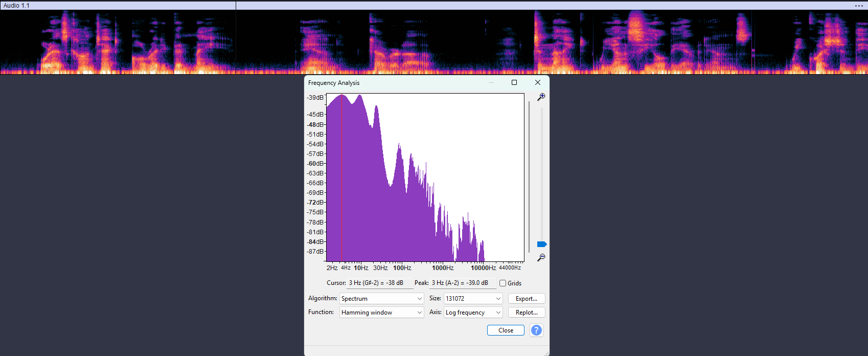Viewport: 868px width, 356px height.
Task: Click the zoom out magnifier icon
Action: click(541, 257)
